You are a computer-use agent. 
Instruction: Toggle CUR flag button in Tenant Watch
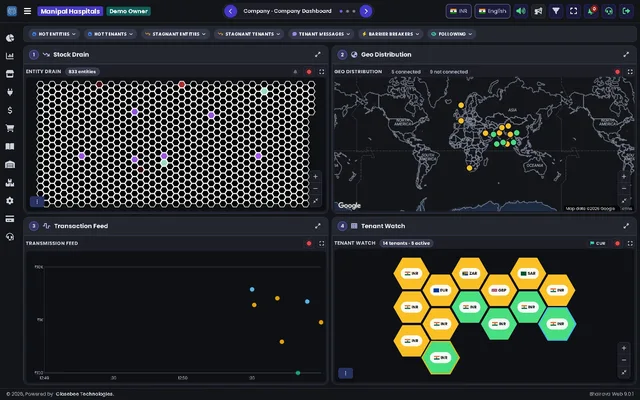click(598, 243)
